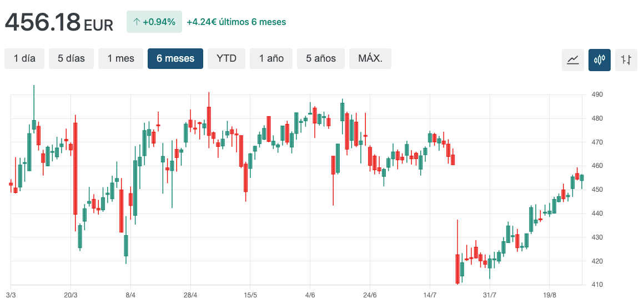Click the 456.18 EUR price value

[x=59, y=23]
